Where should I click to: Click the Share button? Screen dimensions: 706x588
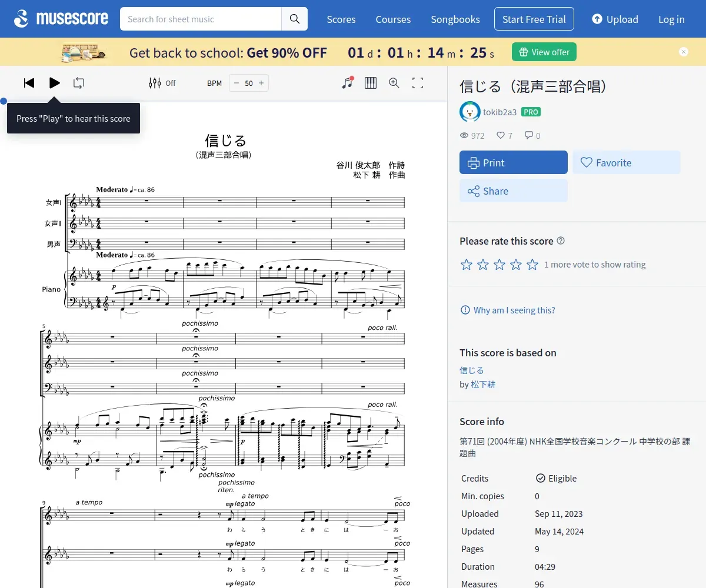514,191
